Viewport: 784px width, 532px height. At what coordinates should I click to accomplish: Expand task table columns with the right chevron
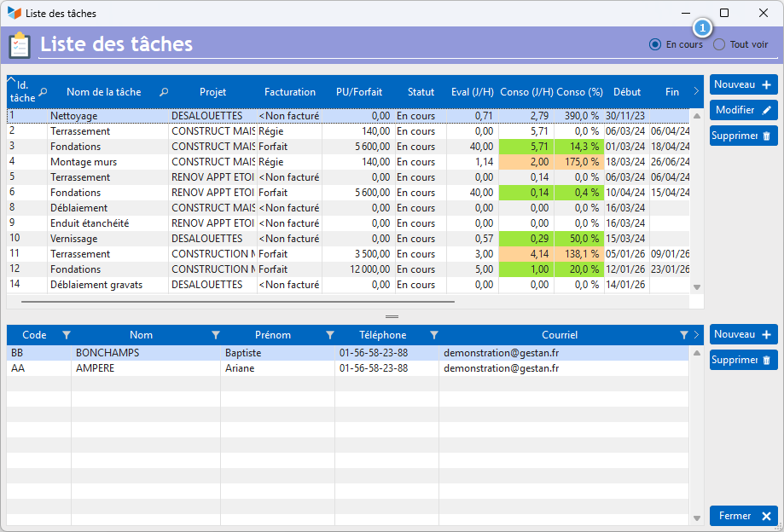(696, 92)
